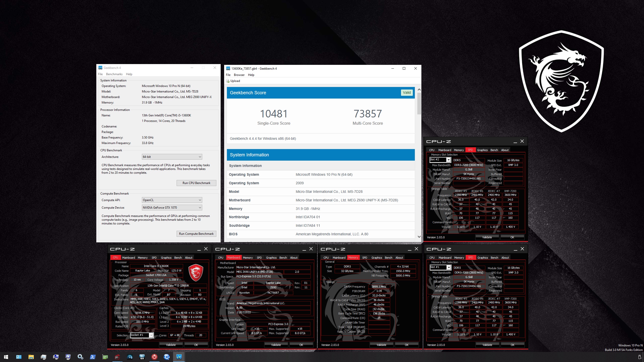644x362 pixels.
Task: Switch to SPD tab in CPU-Z Memory window
Action: click(x=365, y=258)
